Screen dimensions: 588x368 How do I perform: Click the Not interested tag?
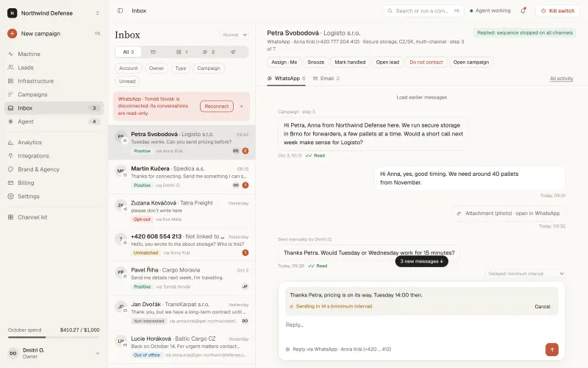coord(149,322)
